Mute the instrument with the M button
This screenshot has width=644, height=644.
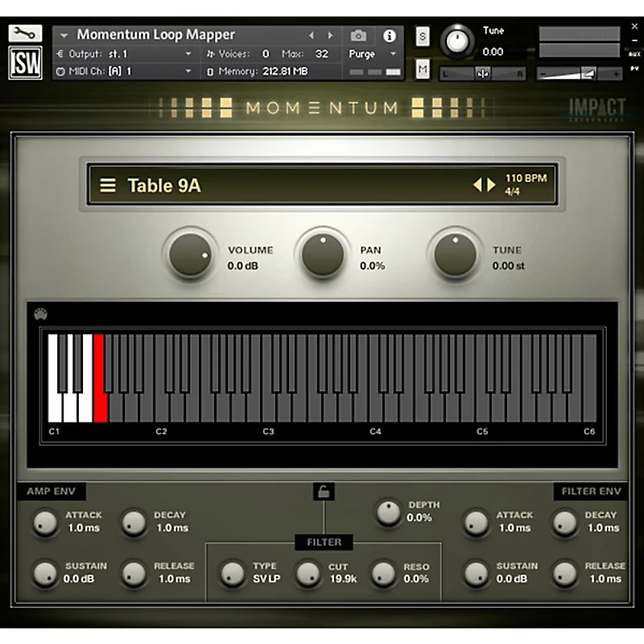tap(421, 69)
